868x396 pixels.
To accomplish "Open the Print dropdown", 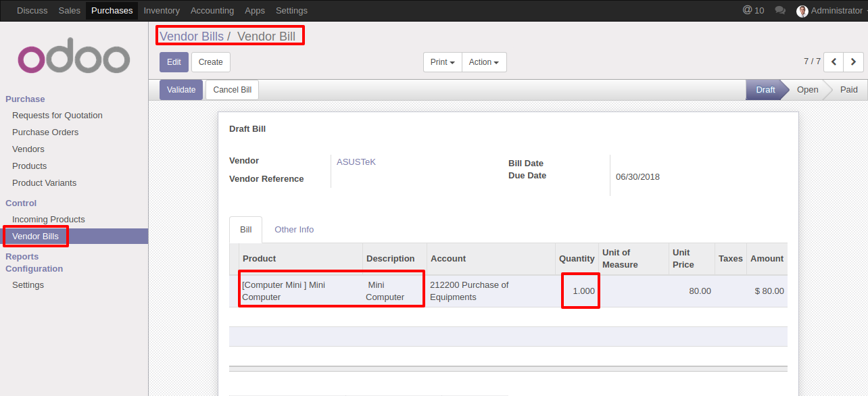I will (x=443, y=62).
